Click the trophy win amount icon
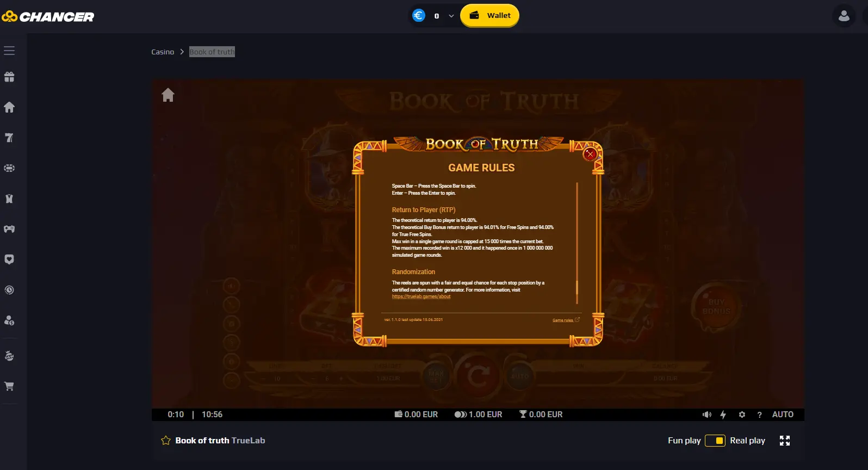Screen dimensions: 868x470 pyautogui.click(x=523, y=415)
